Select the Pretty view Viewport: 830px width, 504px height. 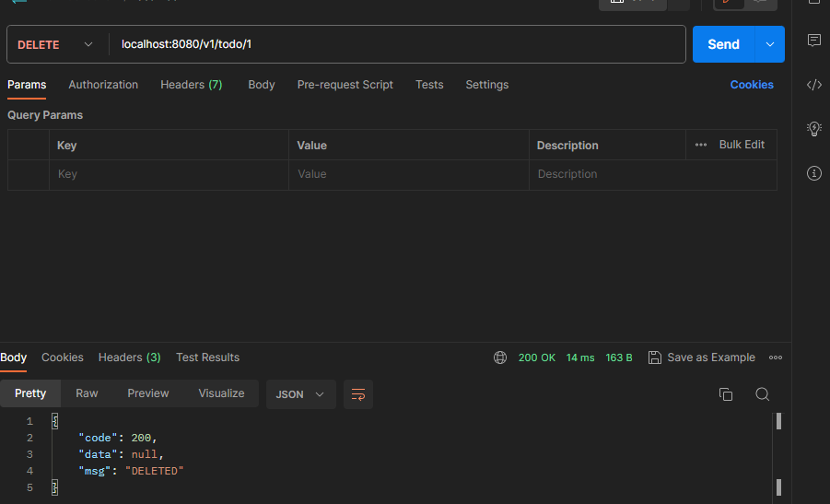[x=30, y=393]
